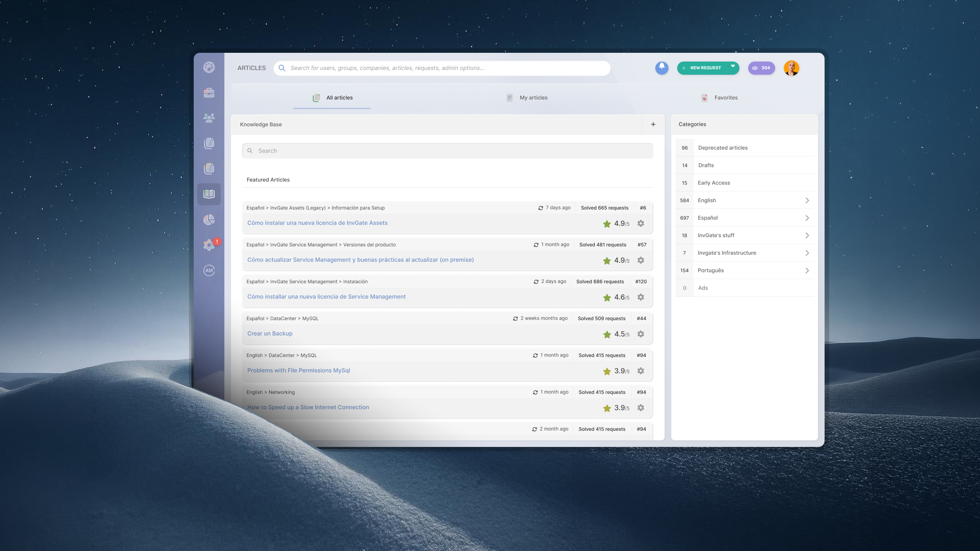Open the reports pie chart sidebar icon
The width and height of the screenshot is (980, 551).
pyautogui.click(x=209, y=220)
